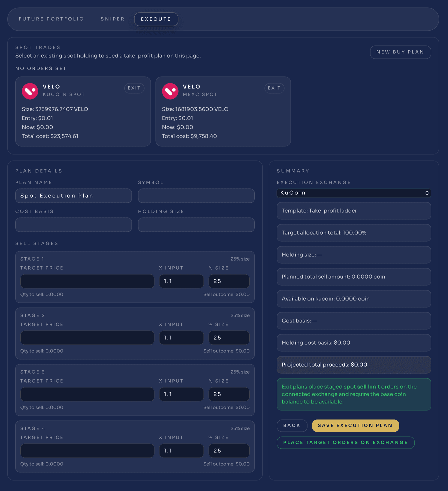Viewport: 448px width, 491px height.
Task: Click Stage 4 Target Price field
Action: (x=87, y=451)
